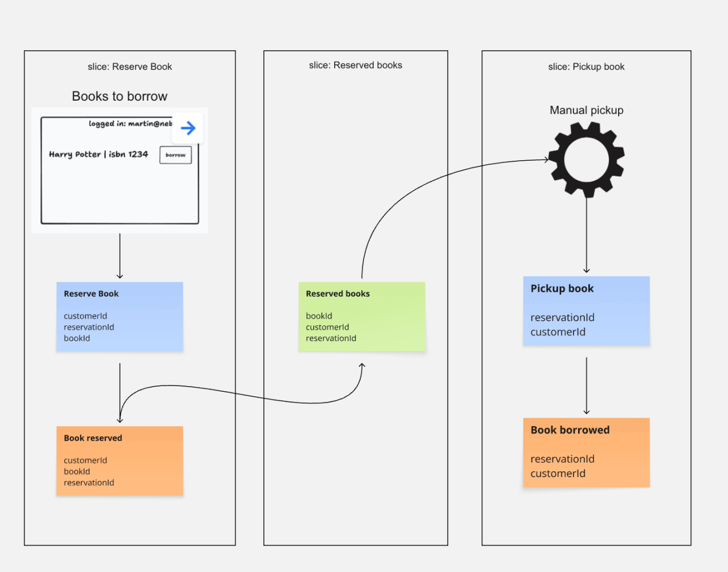This screenshot has width=728, height=572.
Task: Click the "slice: Reserve Book" frame label
Action: [130, 67]
